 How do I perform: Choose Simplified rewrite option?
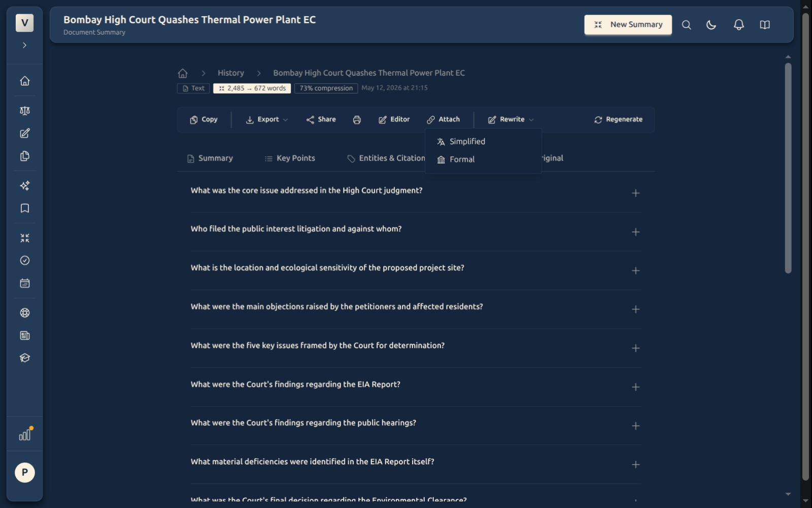tap(483, 142)
